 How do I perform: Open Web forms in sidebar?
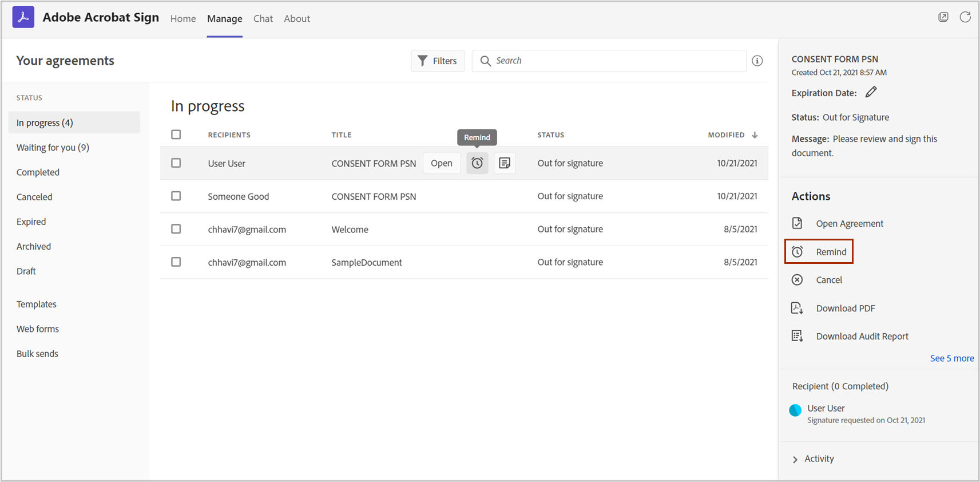click(x=38, y=329)
